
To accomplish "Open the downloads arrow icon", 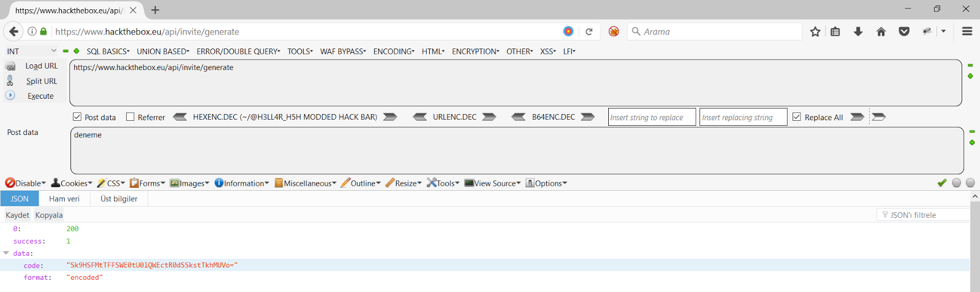I will click(x=858, y=31).
